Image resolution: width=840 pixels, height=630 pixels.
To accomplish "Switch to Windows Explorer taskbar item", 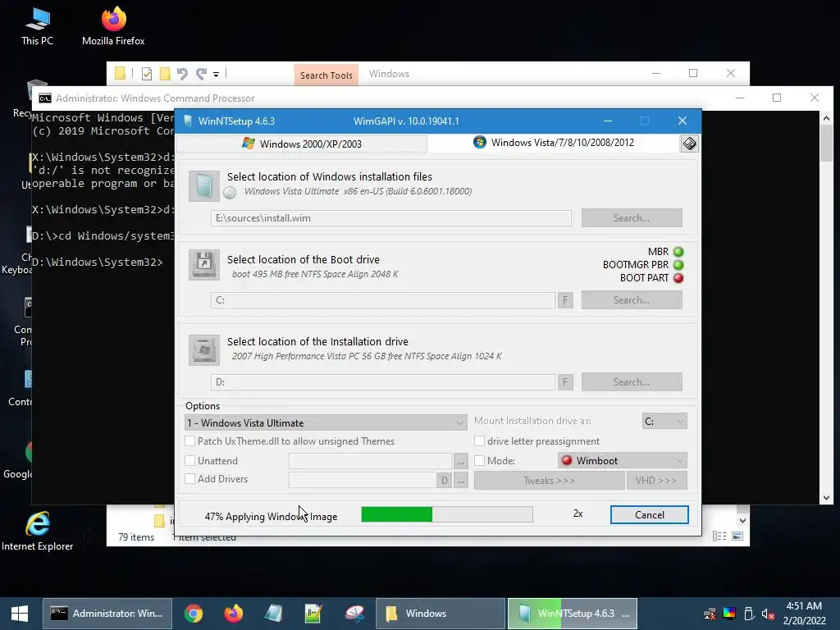I will pos(440,614).
